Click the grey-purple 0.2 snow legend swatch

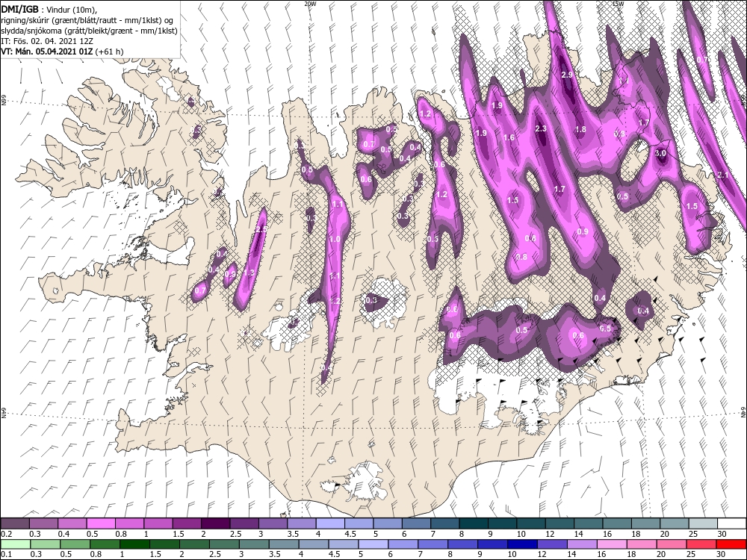coord(15,524)
